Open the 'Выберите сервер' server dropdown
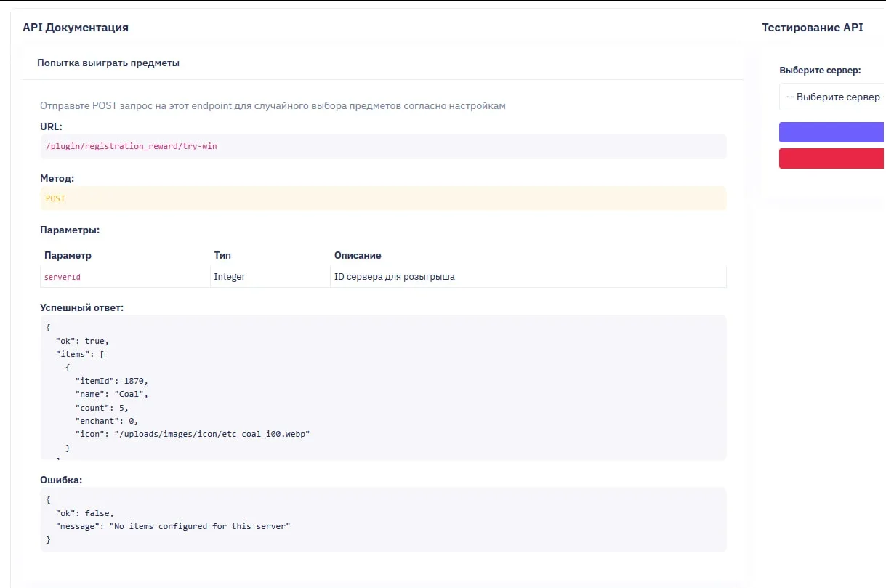Screen dimensions: 886x588 click(832, 97)
